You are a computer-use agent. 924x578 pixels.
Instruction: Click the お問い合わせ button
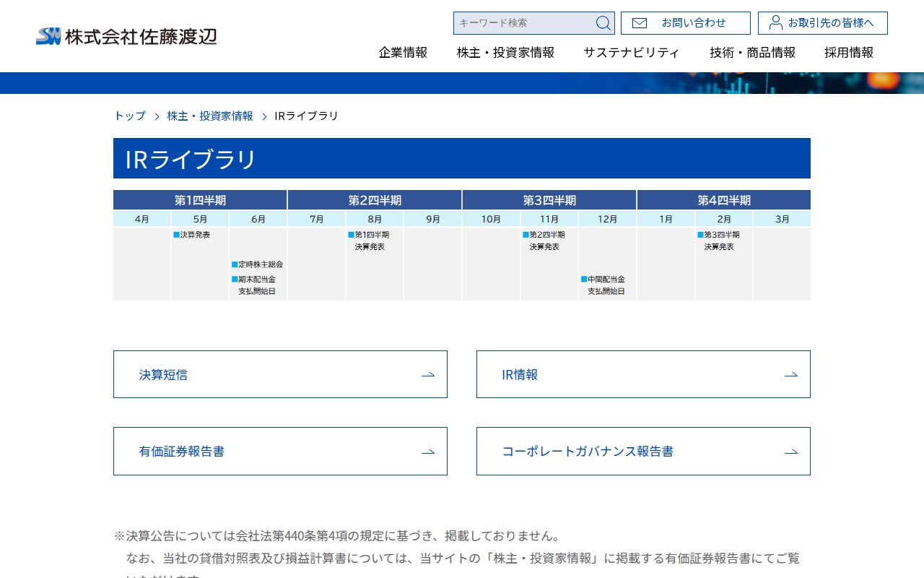tap(686, 23)
